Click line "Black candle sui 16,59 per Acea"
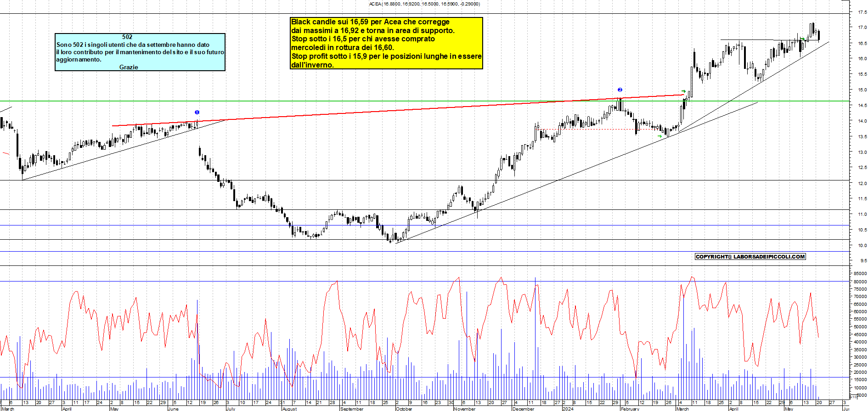868x411 pixels. (370, 22)
